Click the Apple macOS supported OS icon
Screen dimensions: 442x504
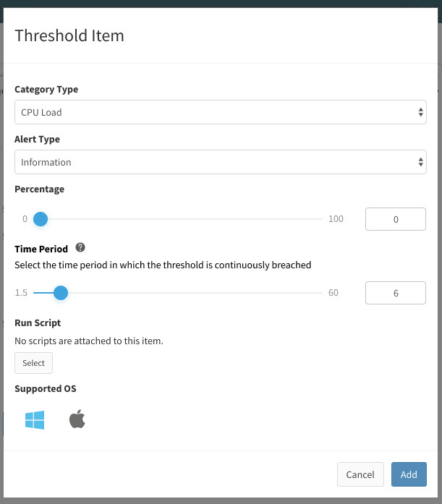tap(77, 419)
